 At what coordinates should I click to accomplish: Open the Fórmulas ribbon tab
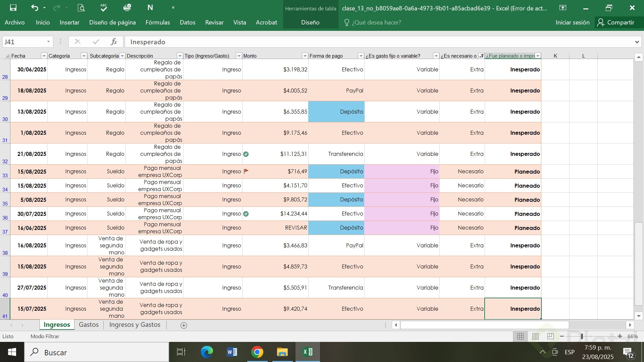(158, 22)
